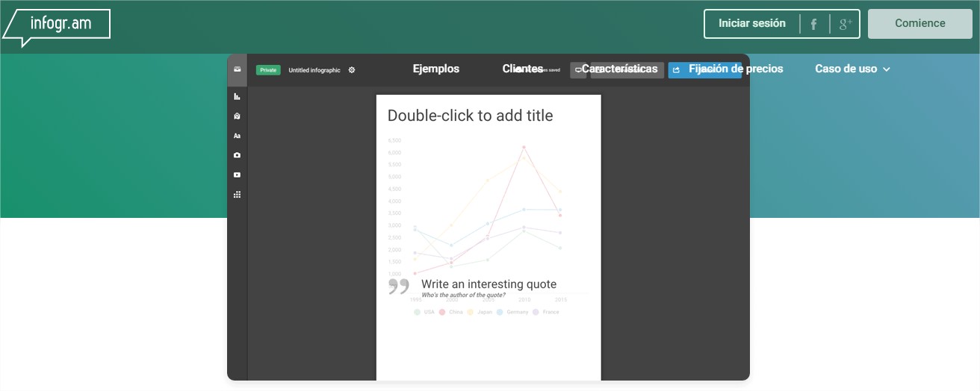
Task: Sign in with the Google+ icon
Action: pos(845,24)
